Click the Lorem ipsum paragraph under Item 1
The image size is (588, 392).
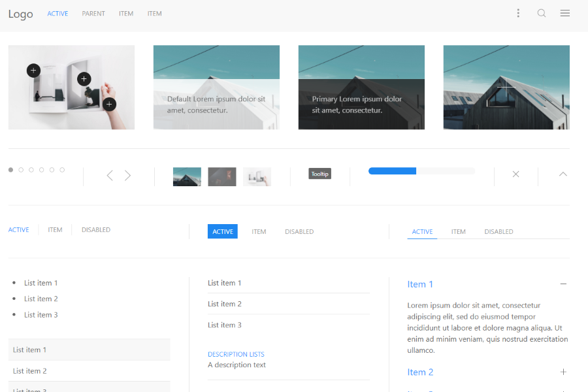[x=487, y=328]
